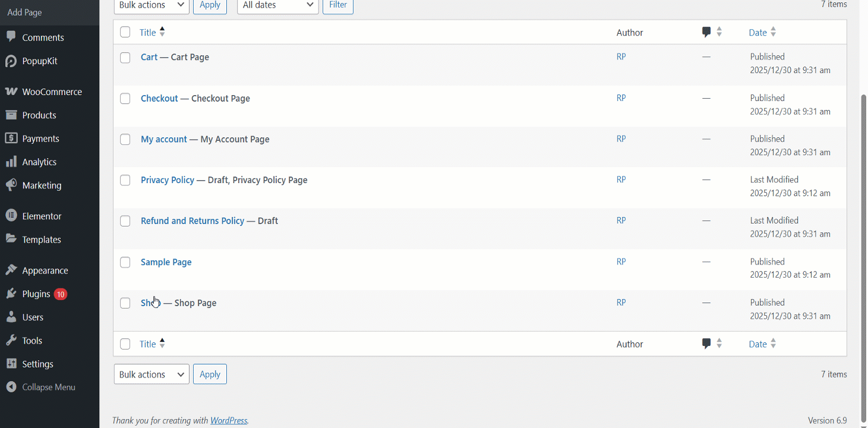Screen dimensions: 868x428
Task: Collapse the admin sidebar menu
Action: (x=48, y=386)
